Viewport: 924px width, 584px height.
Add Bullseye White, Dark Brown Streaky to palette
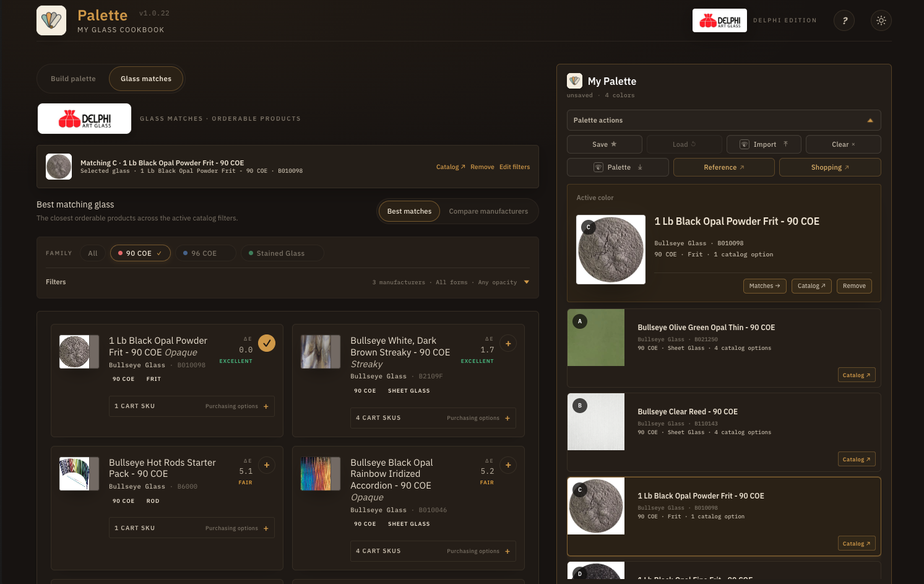tap(508, 343)
